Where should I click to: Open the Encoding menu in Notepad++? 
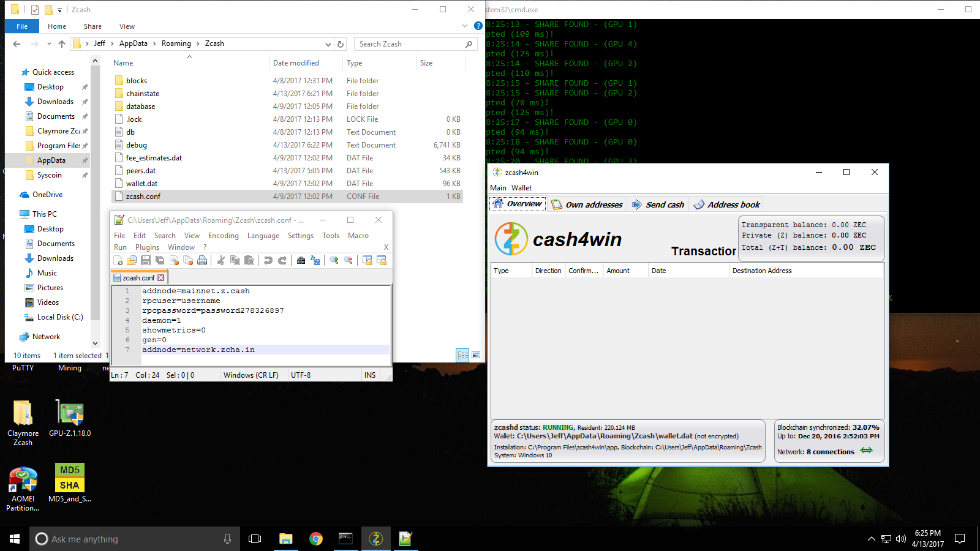point(224,236)
